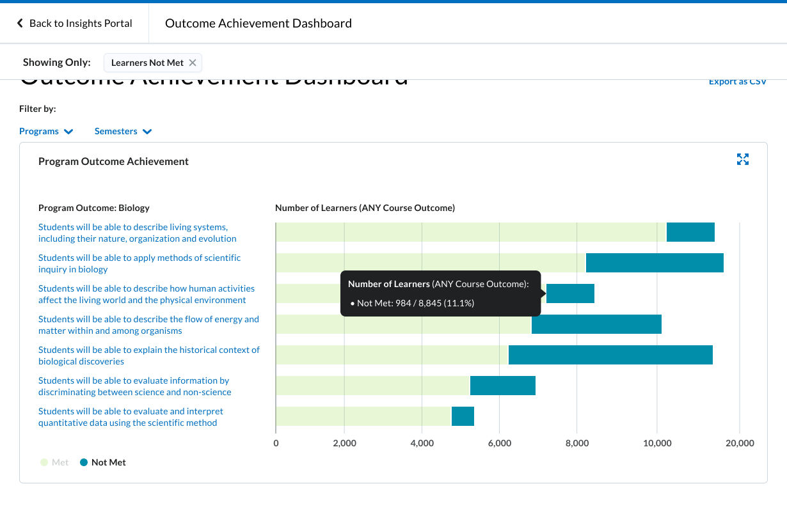Expand chart to fullscreen view
Image resolution: width=787 pixels, height=532 pixels.
click(742, 159)
